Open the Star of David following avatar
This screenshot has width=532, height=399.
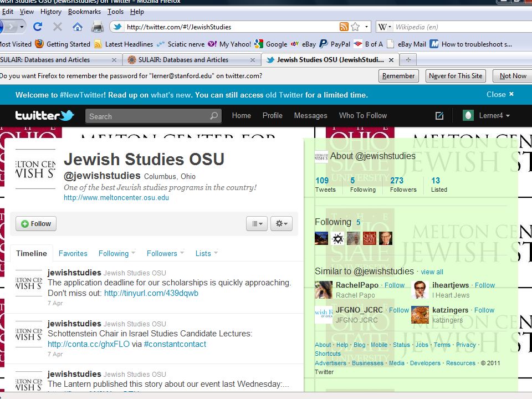coord(337,238)
